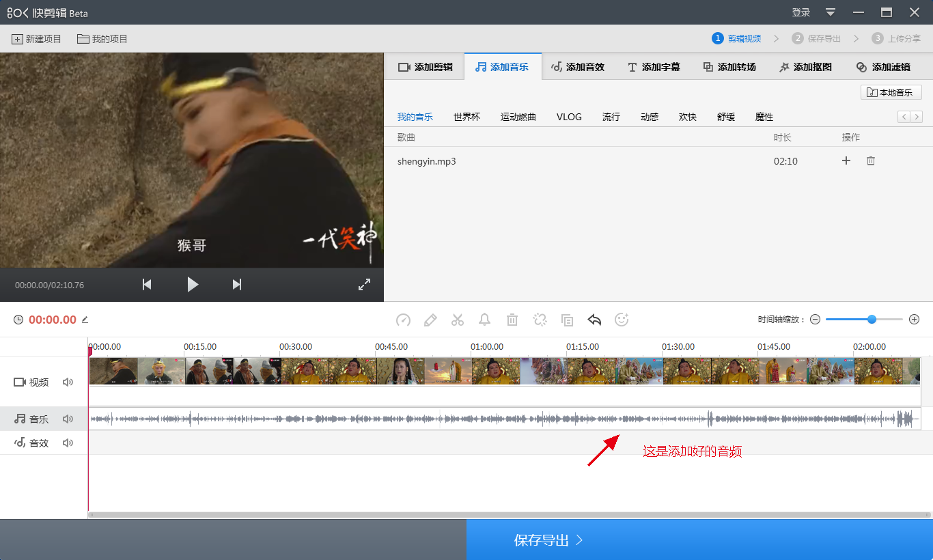Select the scissors cut tool
The image size is (933, 560).
458,320
